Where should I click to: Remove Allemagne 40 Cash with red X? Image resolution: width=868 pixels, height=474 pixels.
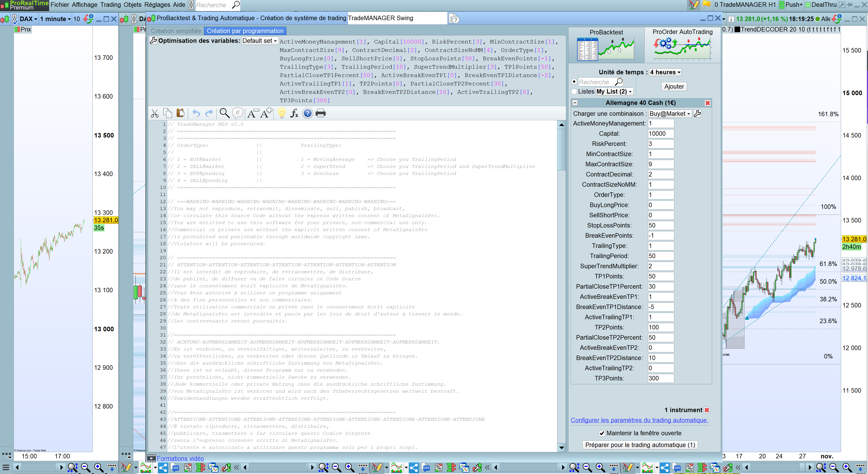coord(708,103)
